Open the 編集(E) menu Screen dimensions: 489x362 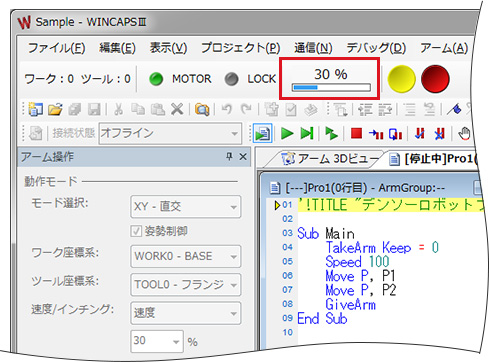click(x=117, y=48)
